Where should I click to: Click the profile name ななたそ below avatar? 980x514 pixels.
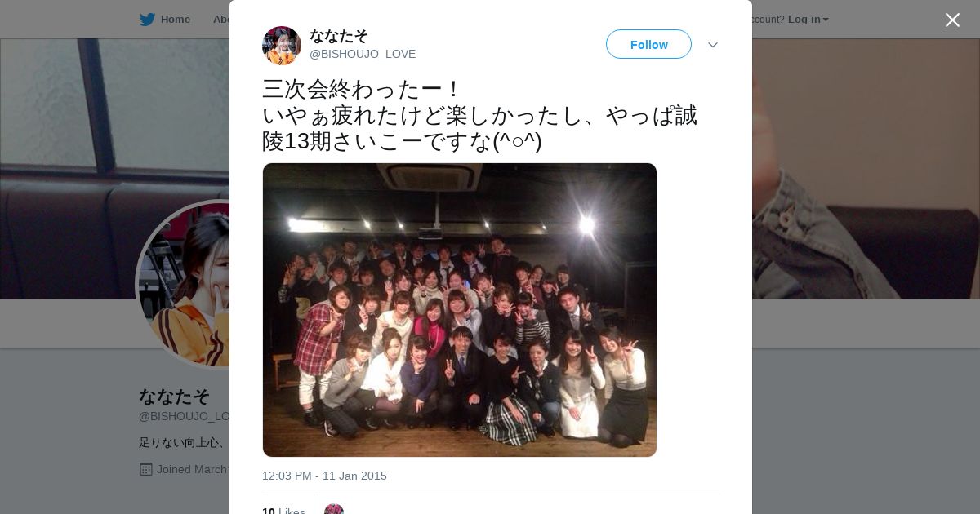tap(175, 397)
